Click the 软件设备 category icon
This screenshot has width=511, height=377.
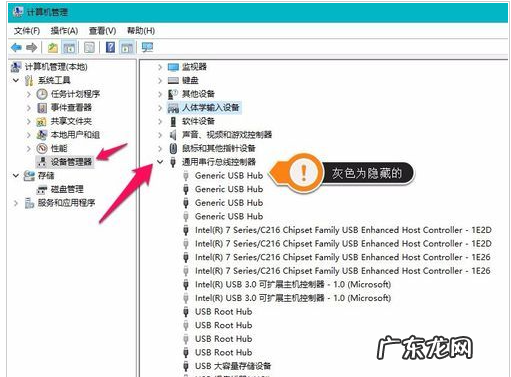pos(173,121)
